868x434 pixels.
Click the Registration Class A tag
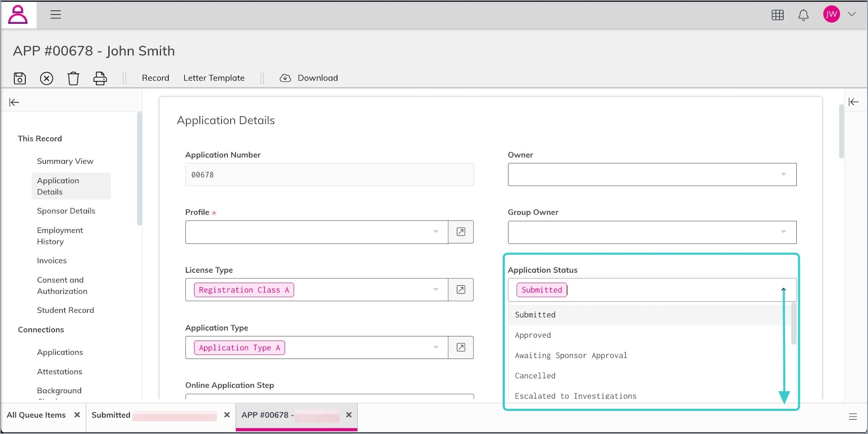point(244,290)
